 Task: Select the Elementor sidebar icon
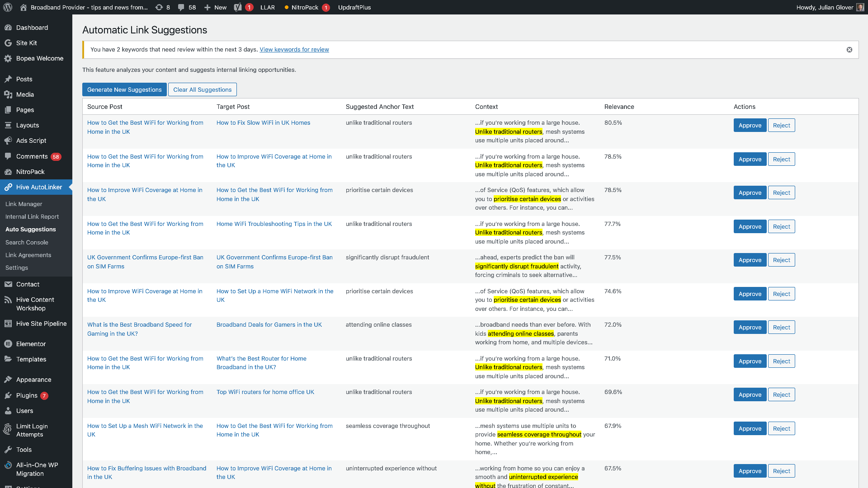coord(8,344)
